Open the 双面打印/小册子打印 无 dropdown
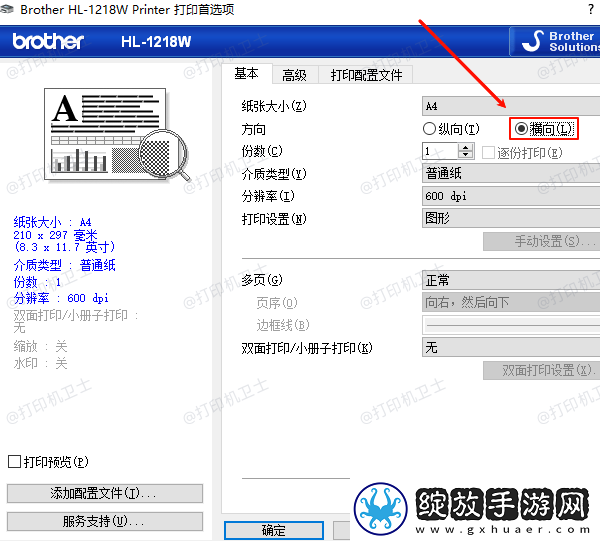 tap(511, 347)
